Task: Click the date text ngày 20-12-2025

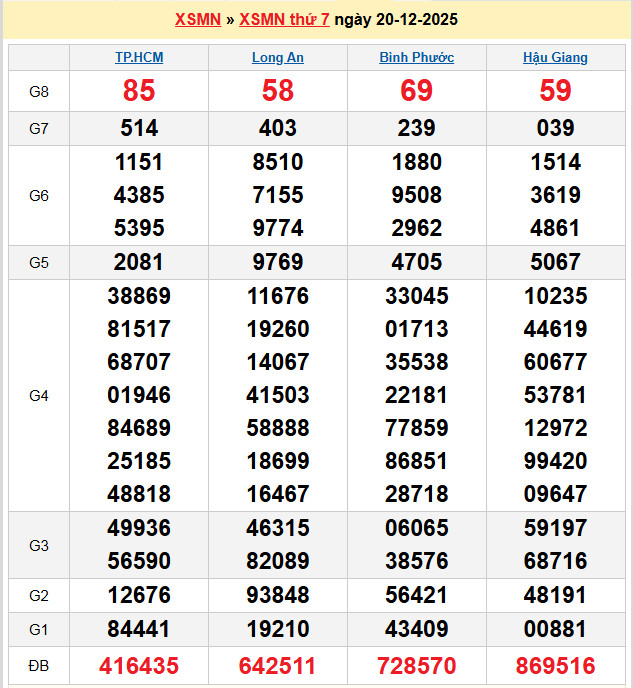Action: click(396, 20)
